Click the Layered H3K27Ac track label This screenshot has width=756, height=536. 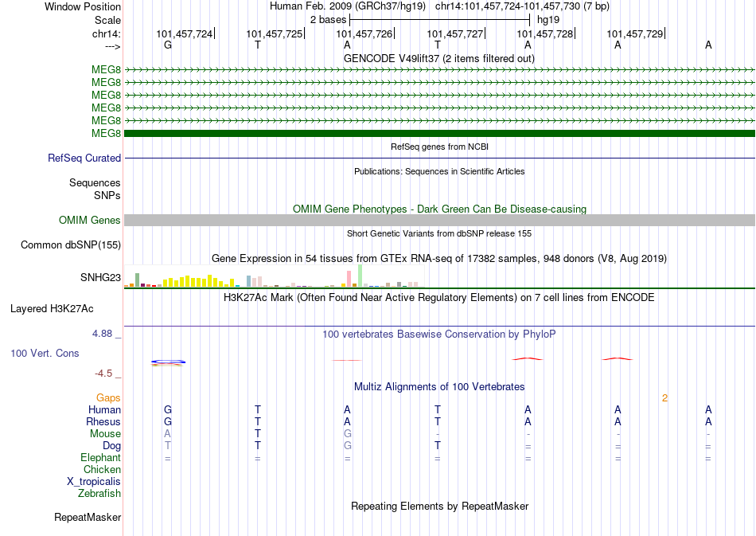[52, 309]
